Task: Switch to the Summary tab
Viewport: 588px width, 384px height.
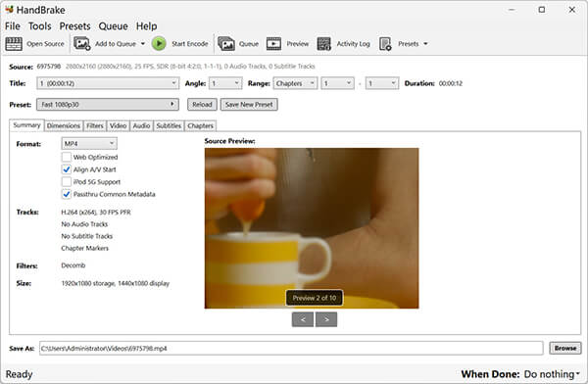Action: tap(26, 125)
